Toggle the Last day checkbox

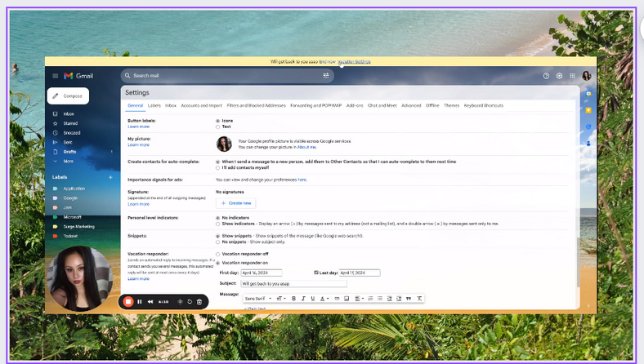tap(316, 273)
